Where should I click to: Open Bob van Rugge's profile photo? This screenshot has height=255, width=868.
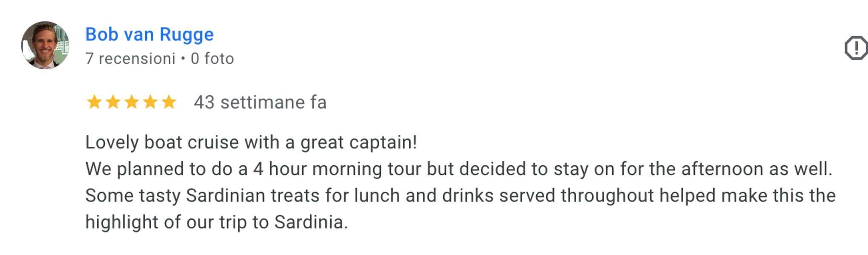coord(45,45)
